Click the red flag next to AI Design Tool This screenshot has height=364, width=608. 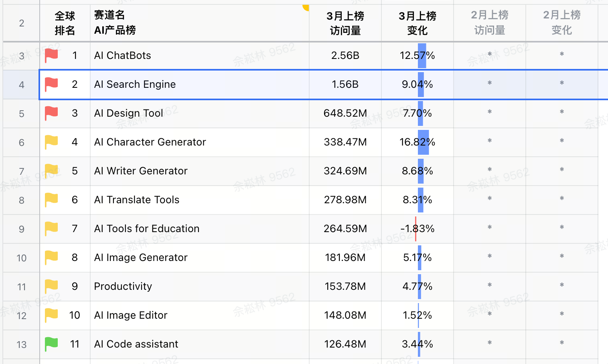51,113
